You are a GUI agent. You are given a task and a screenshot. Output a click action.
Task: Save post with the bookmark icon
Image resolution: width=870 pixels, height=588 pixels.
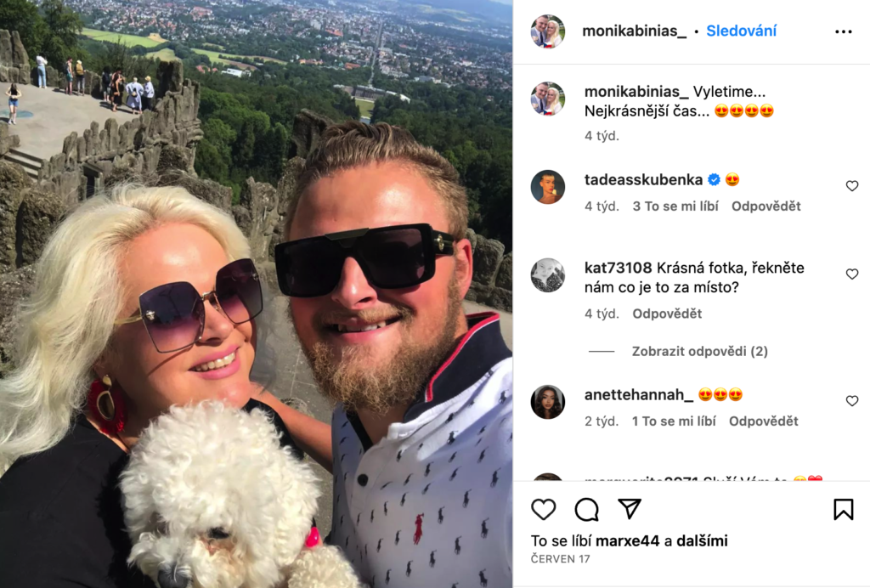(844, 509)
